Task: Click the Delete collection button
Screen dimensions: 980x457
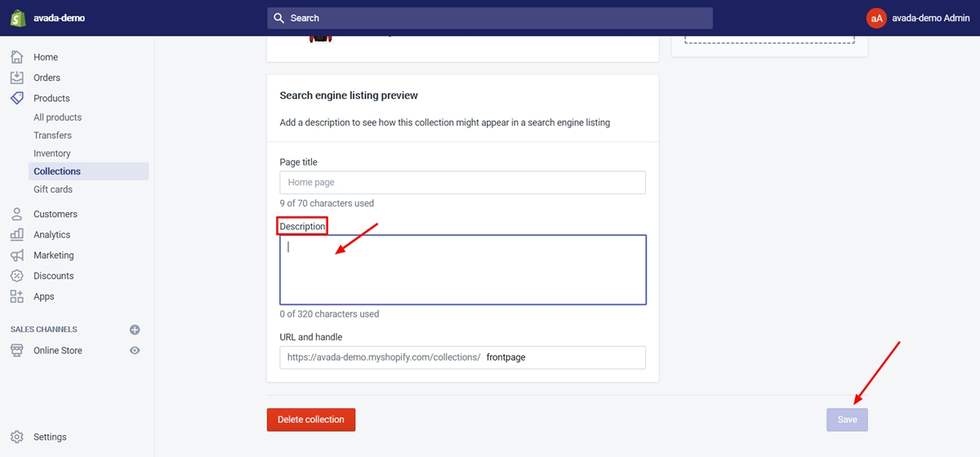Action: (311, 419)
